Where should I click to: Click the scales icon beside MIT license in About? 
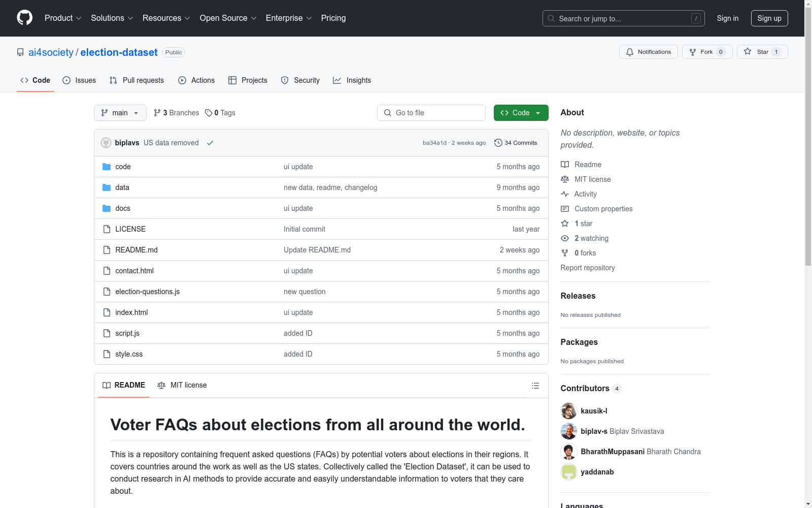click(x=565, y=179)
